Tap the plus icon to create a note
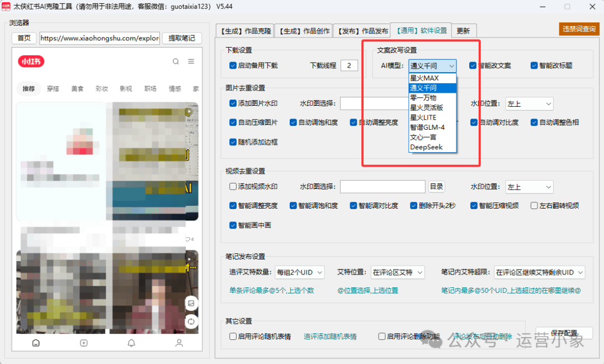Viewport: 604px width, 364px height. (83, 343)
